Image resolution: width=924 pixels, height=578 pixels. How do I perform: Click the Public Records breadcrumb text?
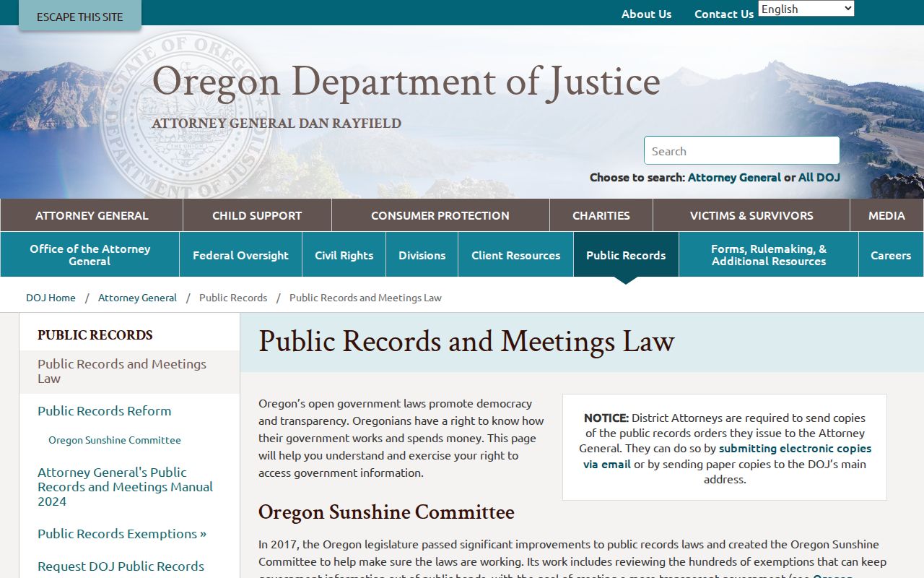click(233, 298)
